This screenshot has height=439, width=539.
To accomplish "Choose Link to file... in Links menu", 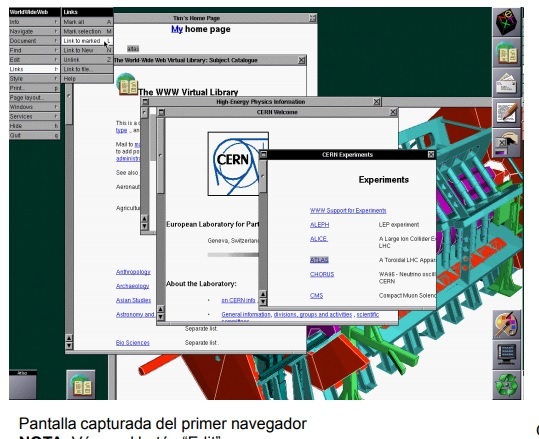I will pyautogui.click(x=87, y=69).
